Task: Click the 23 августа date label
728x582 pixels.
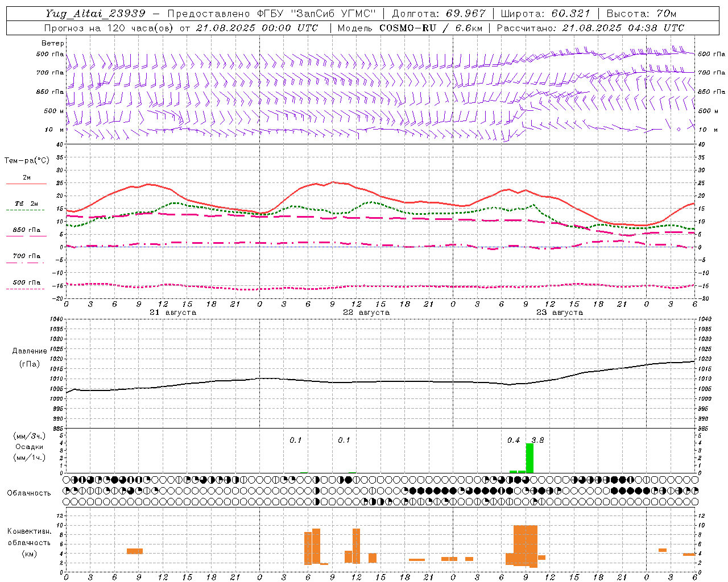Action: pos(560,313)
